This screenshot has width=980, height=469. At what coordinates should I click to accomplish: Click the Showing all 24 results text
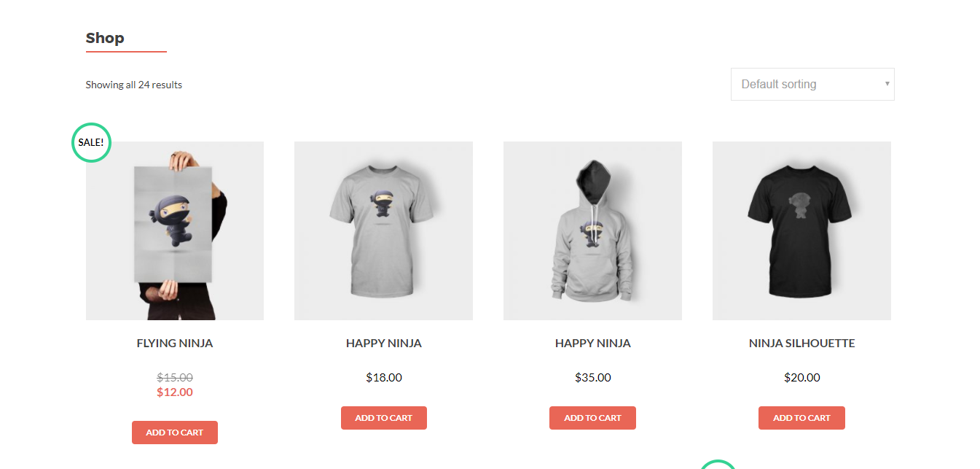(x=134, y=85)
